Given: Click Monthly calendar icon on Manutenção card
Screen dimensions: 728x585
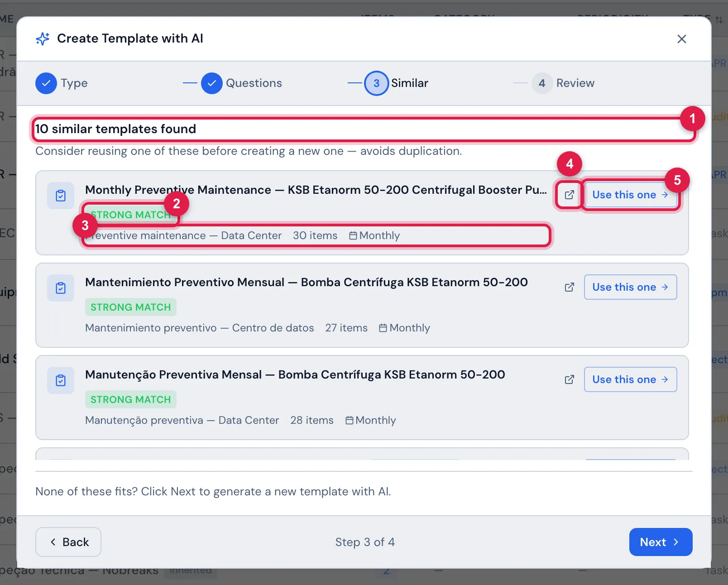Looking at the screenshot, I should click(350, 420).
